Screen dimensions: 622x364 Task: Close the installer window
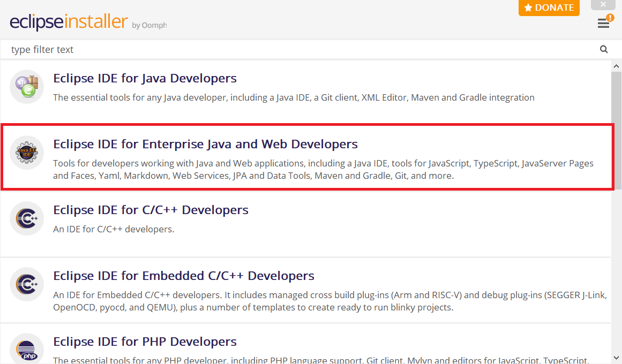click(x=603, y=4)
